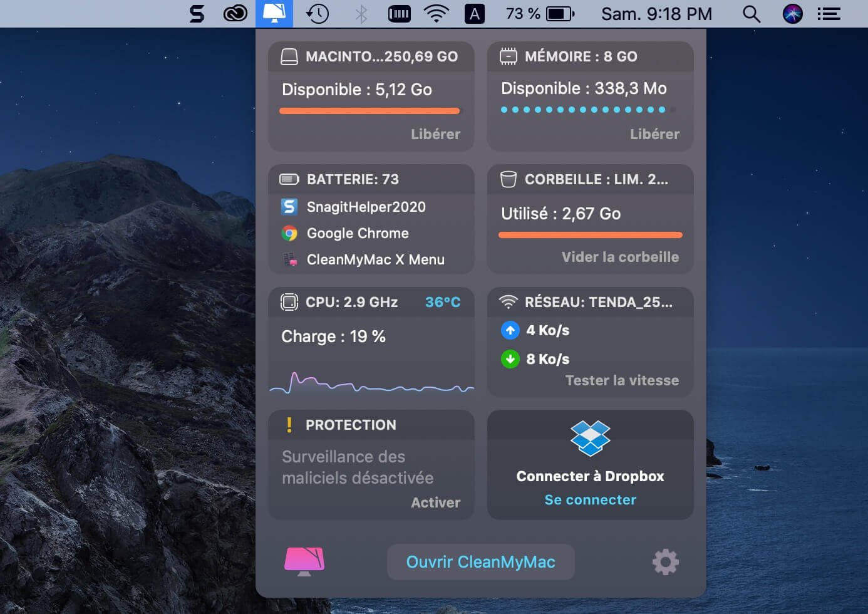Click RÉSEAU: TENDA_25 header
Image resolution: width=868 pixels, height=614 pixels.
point(598,302)
